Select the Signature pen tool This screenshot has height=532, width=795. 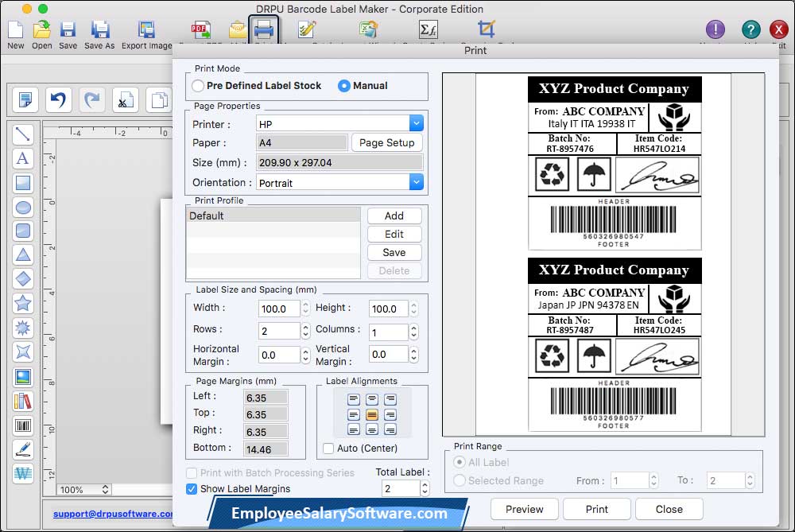(23, 449)
